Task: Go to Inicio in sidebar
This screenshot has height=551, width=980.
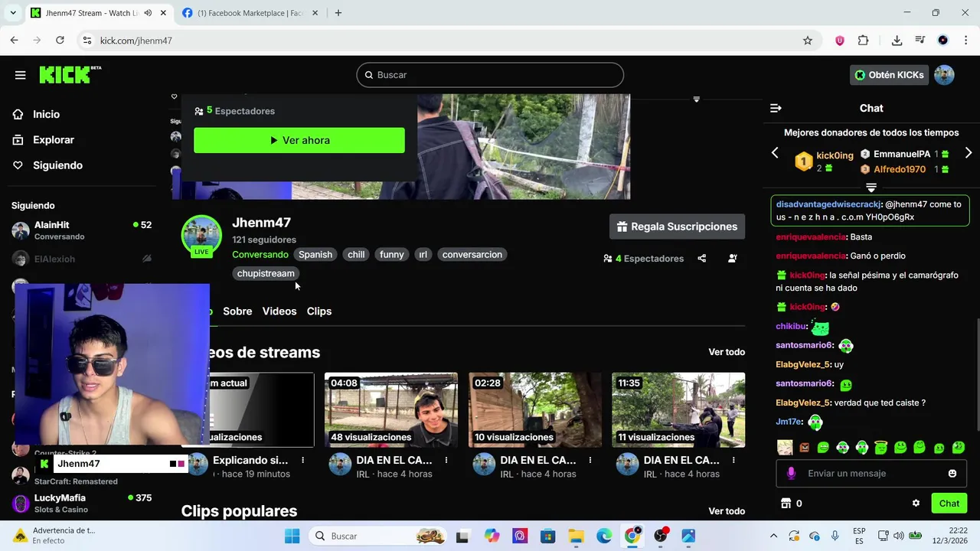Action: pyautogui.click(x=46, y=114)
